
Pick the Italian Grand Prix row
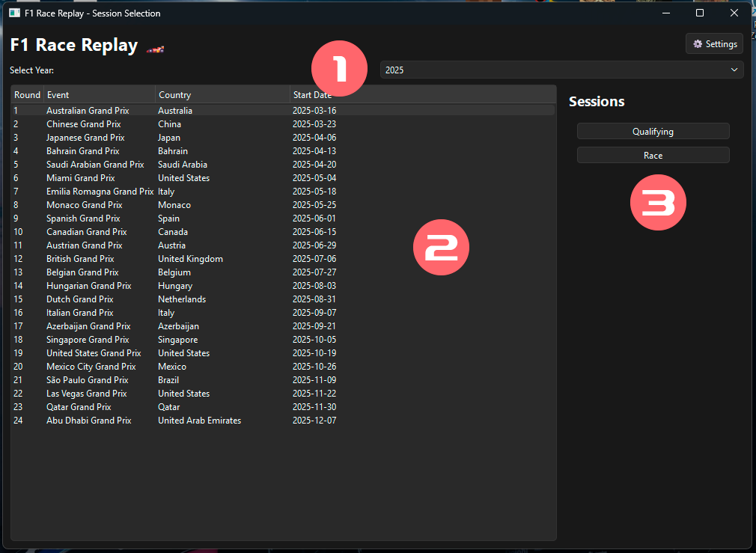(79, 313)
